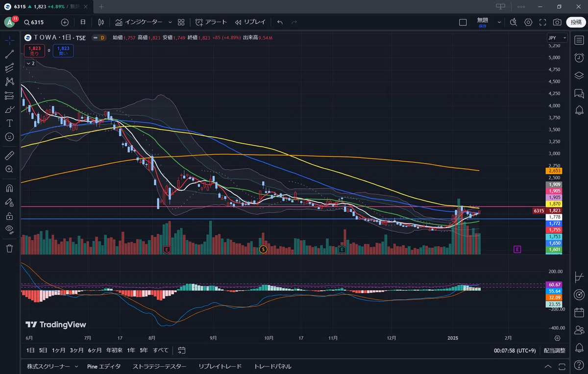Image resolution: width=588 pixels, height=374 pixels.
Task: Toggle 配当調整 dividend adjustment
Action: click(x=555, y=350)
